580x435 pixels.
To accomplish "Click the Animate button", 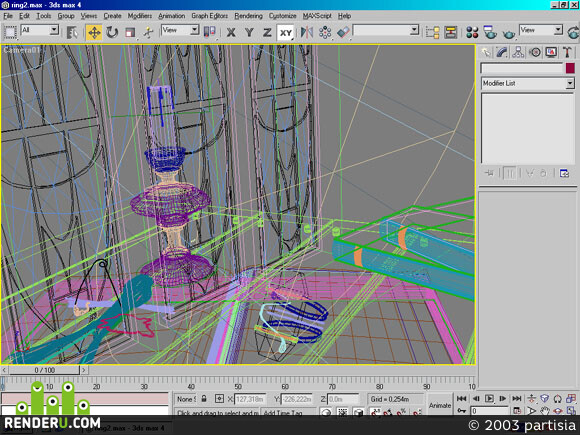I will point(440,405).
